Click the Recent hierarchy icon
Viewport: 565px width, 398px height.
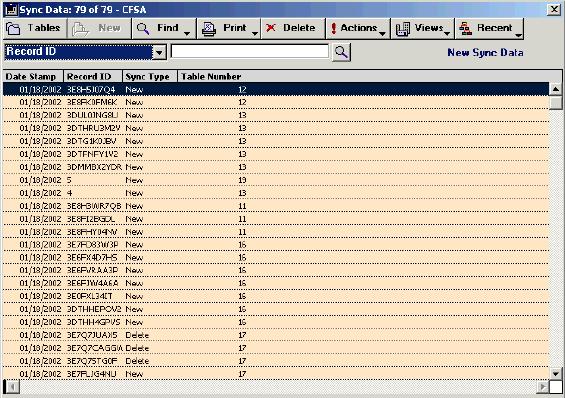466,28
